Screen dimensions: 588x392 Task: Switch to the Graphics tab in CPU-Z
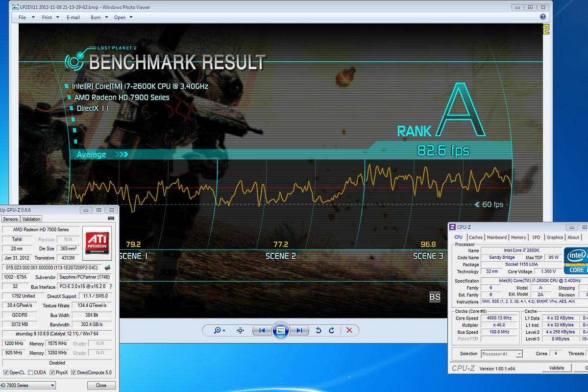(555, 237)
